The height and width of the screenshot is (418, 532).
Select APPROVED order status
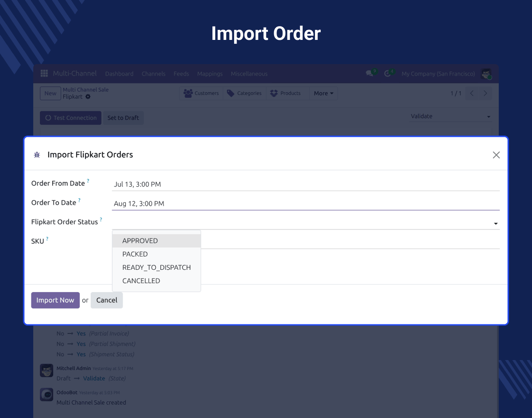(x=156, y=240)
